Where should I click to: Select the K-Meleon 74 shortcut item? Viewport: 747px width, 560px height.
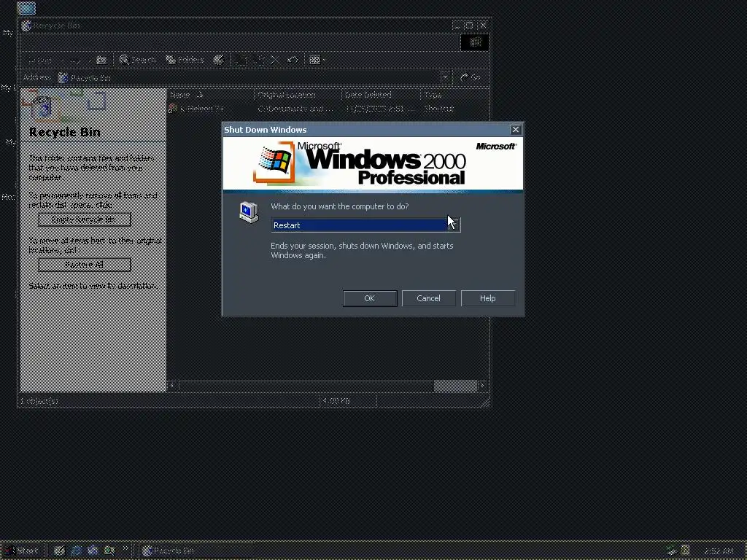[x=196, y=109]
